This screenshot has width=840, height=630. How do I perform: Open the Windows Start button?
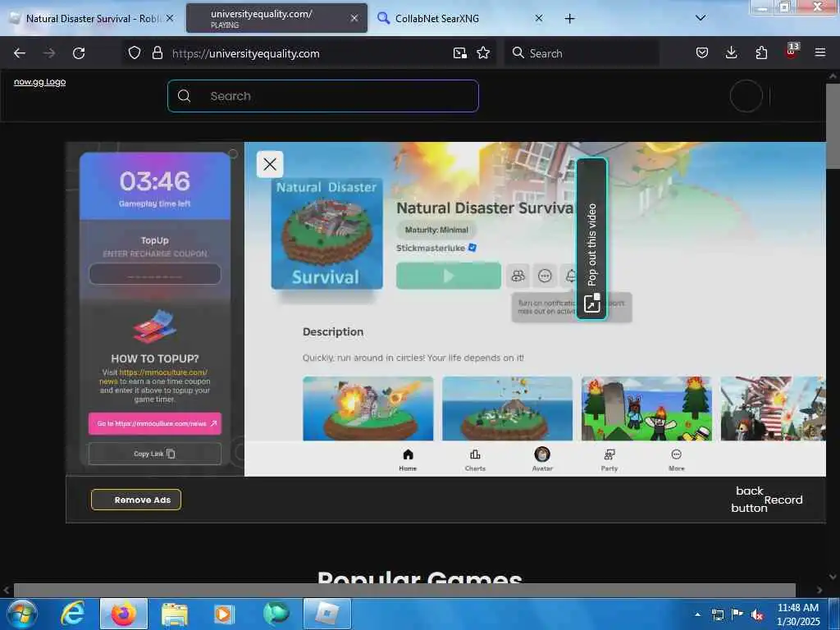21,614
